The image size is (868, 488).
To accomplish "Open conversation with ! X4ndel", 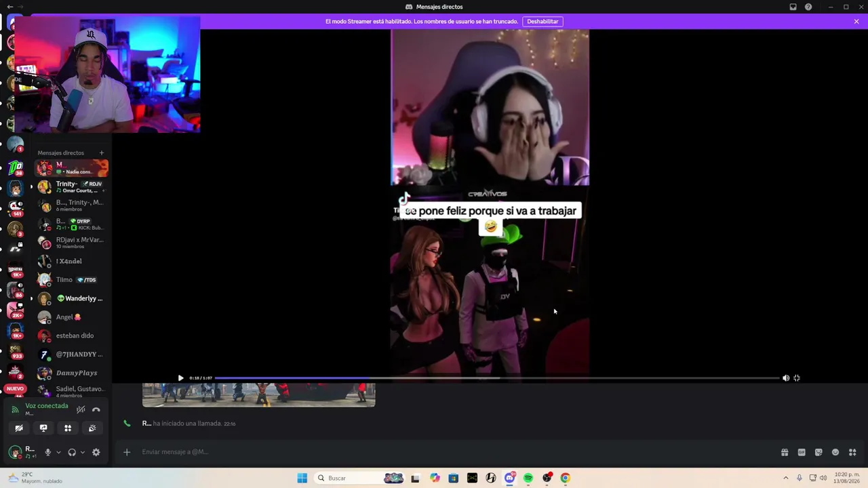I will pos(72,261).
